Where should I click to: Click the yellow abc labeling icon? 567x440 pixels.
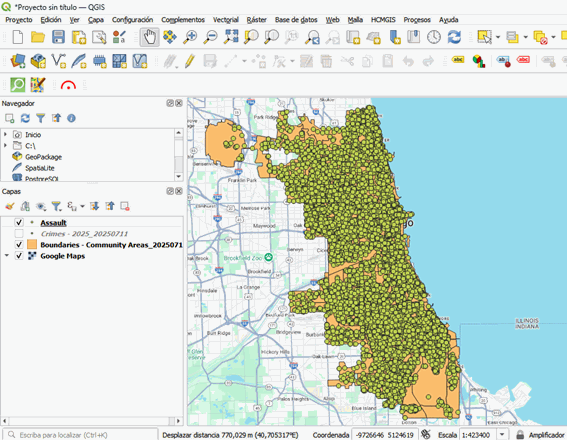tap(458, 60)
